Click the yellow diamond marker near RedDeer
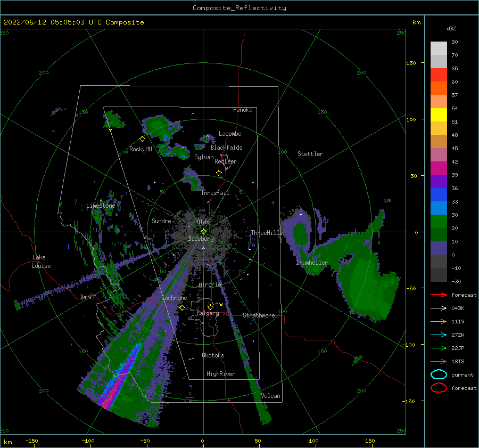 (x=219, y=173)
